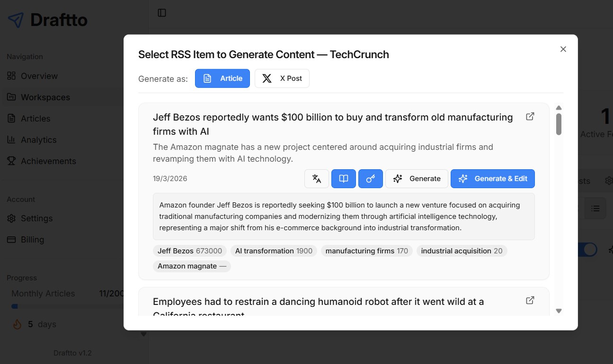This screenshot has width=613, height=364.
Task: Click the 5 days streak text
Action: 42,324
